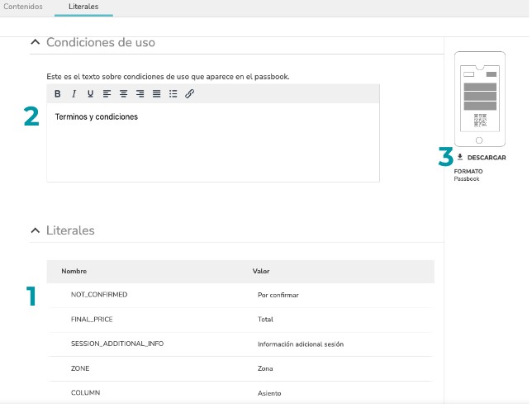The width and height of the screenshot is (532, 408).
Task: Align text to the right
Action: [140, 94]
